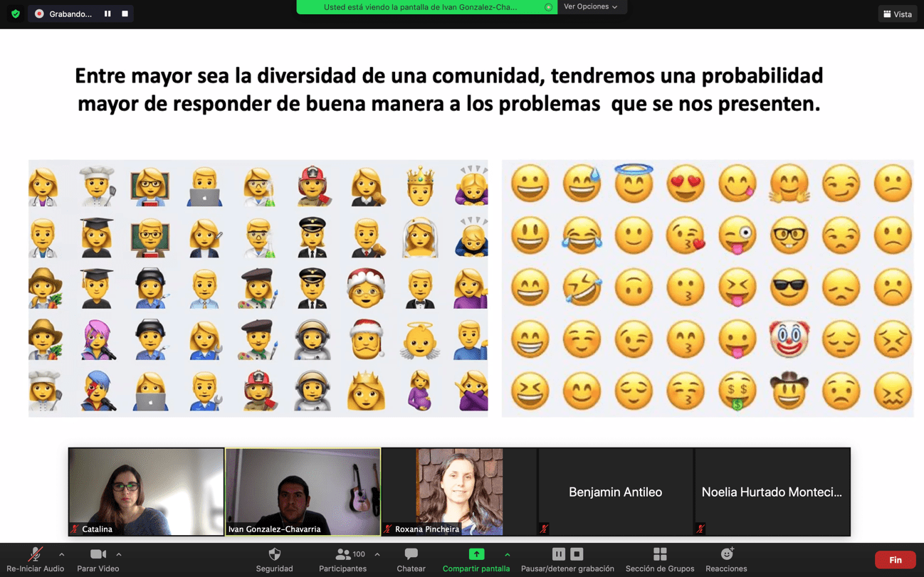Viewport: 924px width, 577px height.
Task: Click the cowboy hat face emoji
Action: (789, 390)
